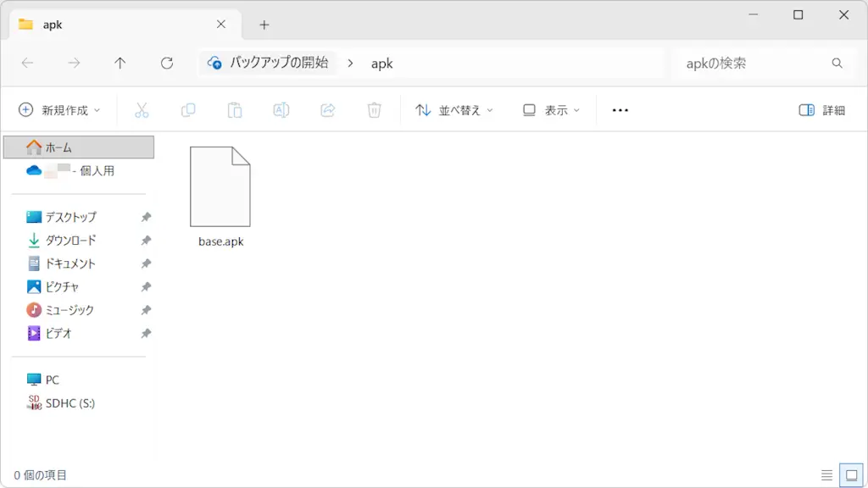Screen dimensions: 868x488
Task: Expand the 並べ替え sort dropdown
Action: [454, 110]
